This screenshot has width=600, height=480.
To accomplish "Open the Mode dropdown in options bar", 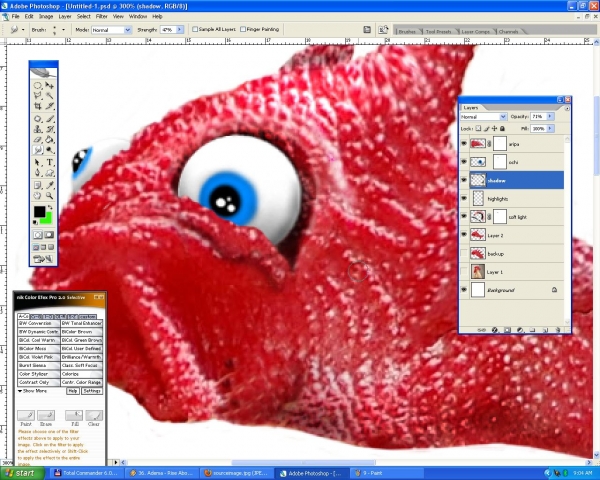I will [127, 30].
